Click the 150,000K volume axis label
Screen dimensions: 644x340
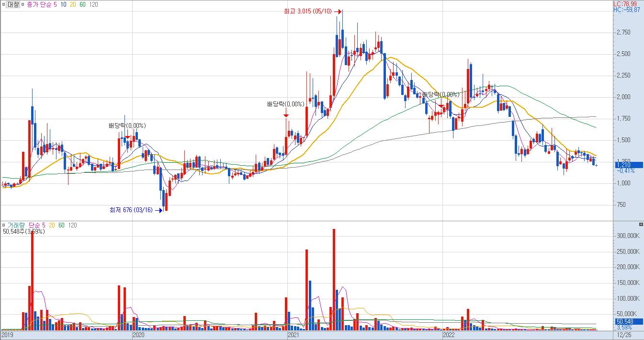coord(628,283)
